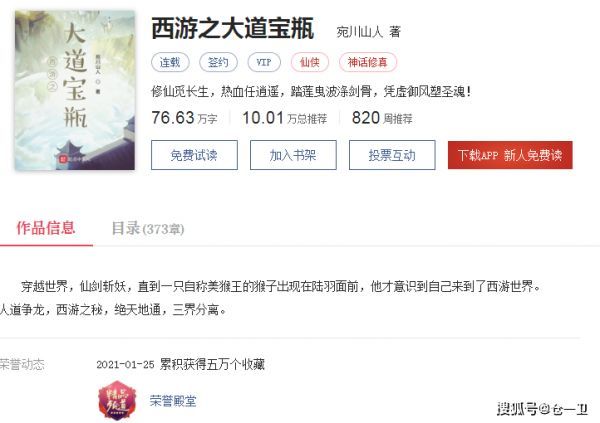
Task: Open the 神话修真 genre tag
Action: (368, 62)
